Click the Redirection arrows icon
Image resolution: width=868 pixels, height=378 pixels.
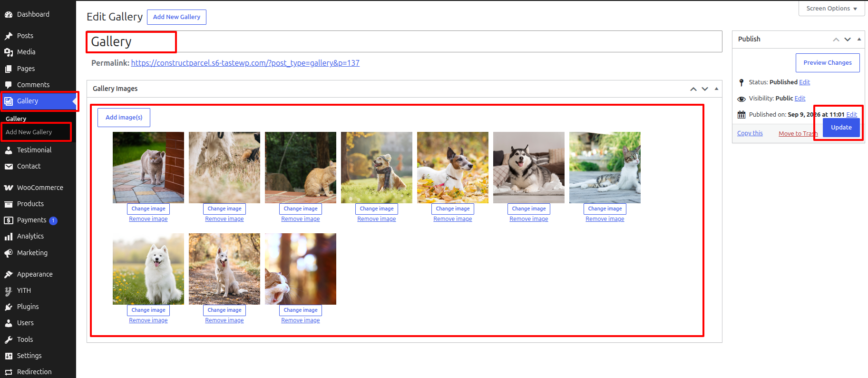click(9, 372)
